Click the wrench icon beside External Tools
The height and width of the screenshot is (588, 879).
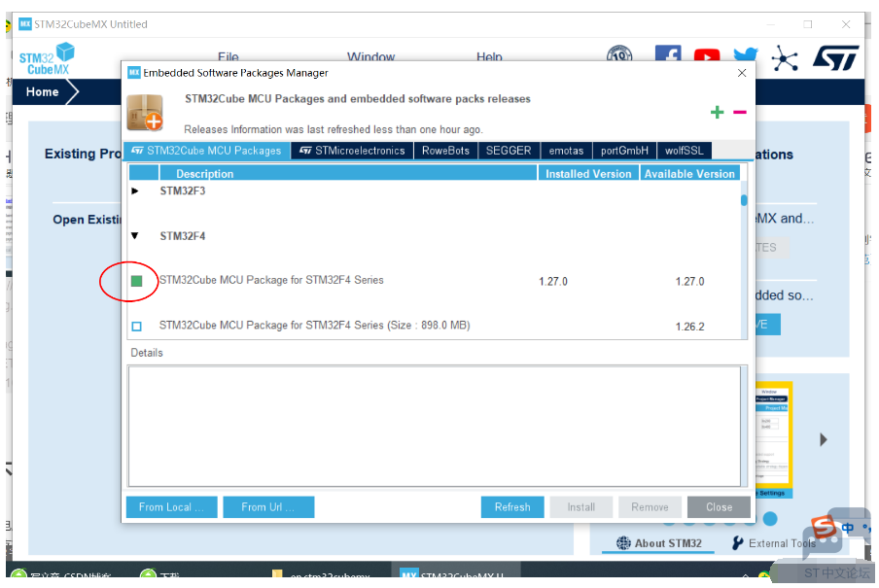(x=738, y=543)
